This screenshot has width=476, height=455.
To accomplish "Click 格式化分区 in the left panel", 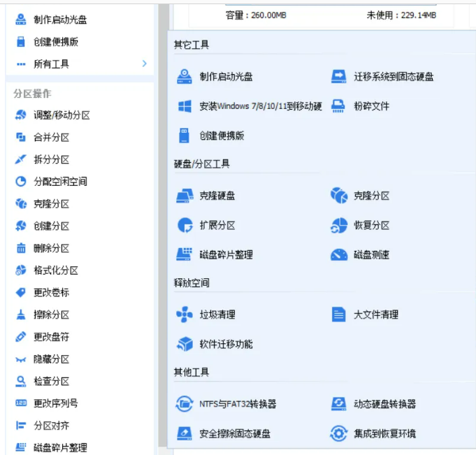I will click(x=56, y=270).
